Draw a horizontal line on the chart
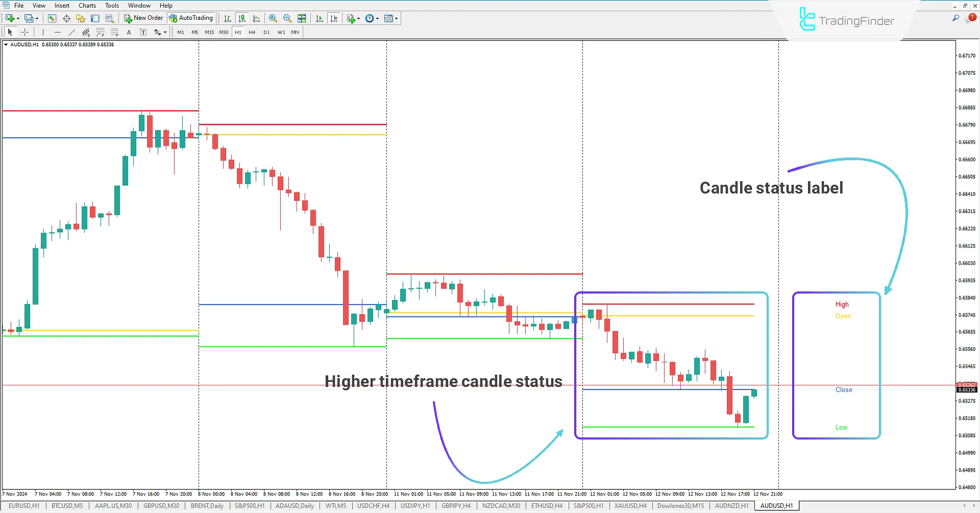The height and width of the screenshot is (513, 980). [57, 32]
